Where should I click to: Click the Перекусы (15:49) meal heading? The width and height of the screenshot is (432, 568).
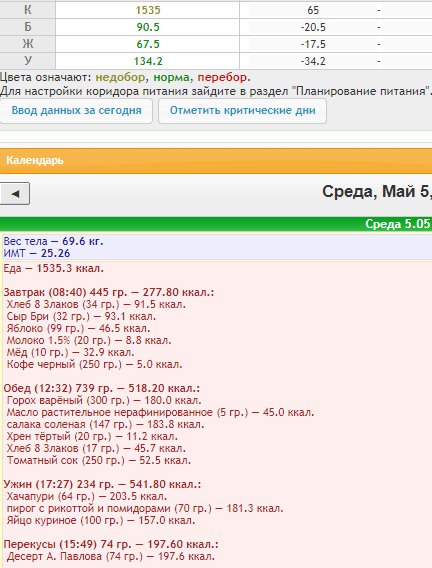111,544
